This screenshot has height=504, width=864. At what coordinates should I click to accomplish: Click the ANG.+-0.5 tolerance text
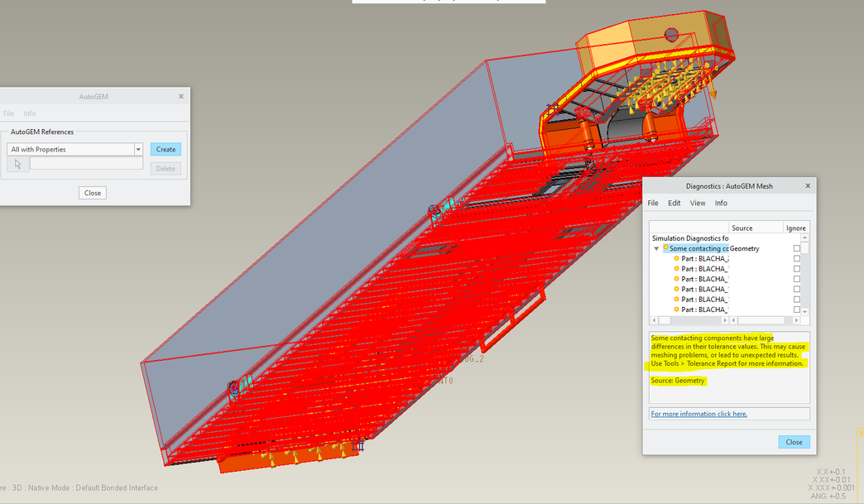(x=828, y=497)
